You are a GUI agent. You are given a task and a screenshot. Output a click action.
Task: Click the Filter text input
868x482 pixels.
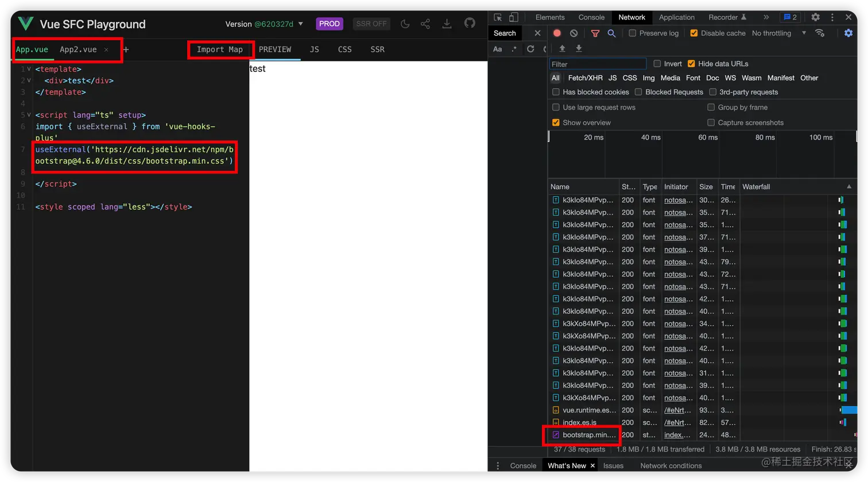click(598, 64)
